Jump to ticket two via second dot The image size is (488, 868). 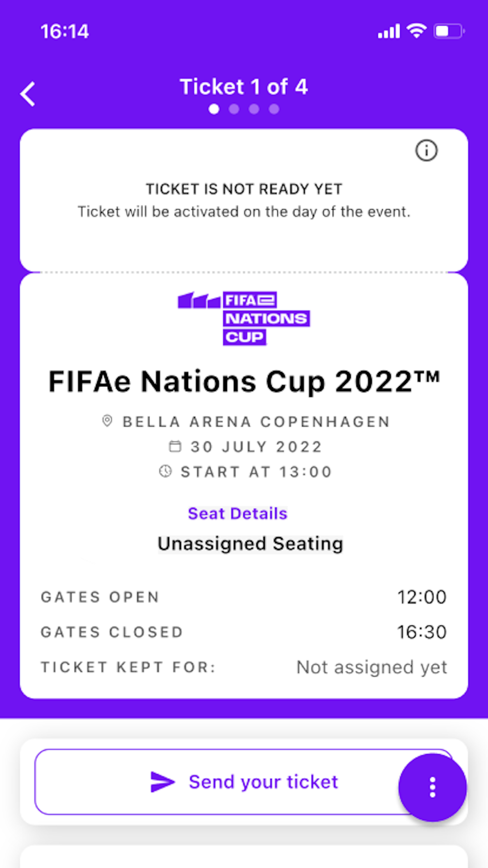[234, 109]
